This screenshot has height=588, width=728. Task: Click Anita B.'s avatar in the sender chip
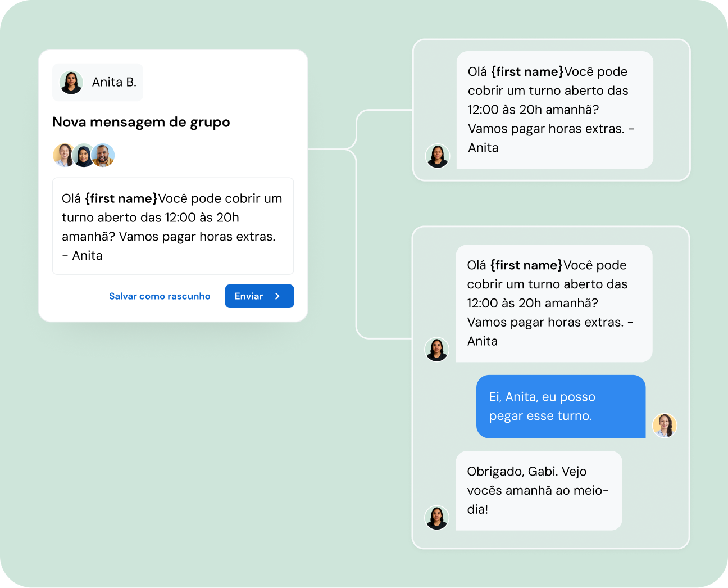click(71, 83)
